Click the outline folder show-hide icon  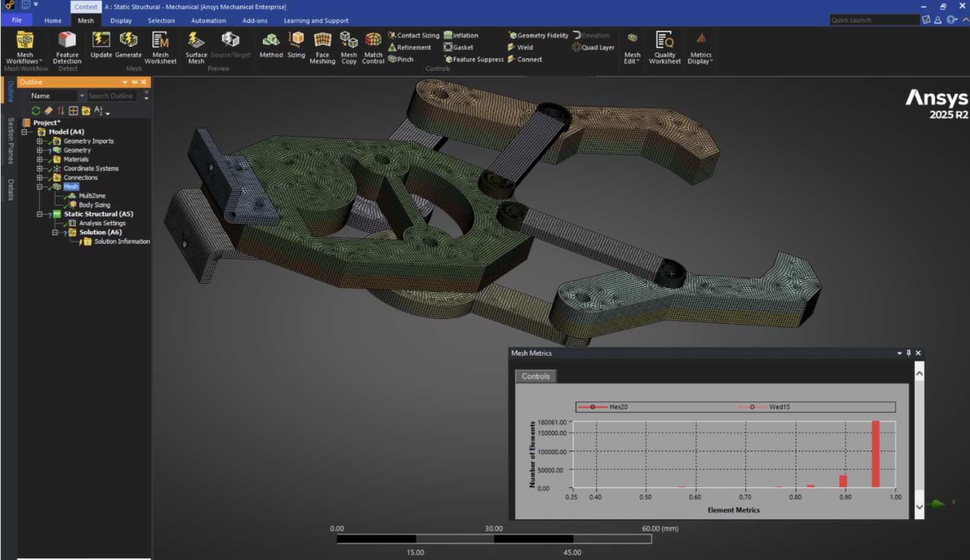pyautogui.click(x=86, y=111)
